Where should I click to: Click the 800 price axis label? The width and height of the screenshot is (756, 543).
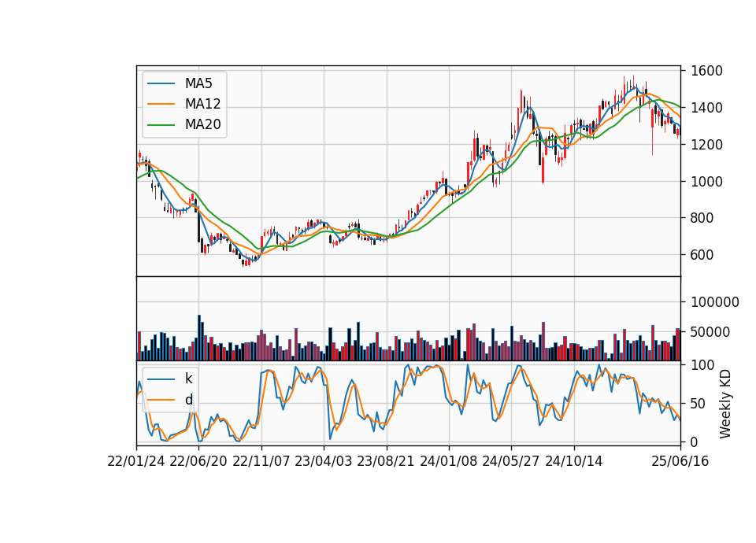(702, 218)
